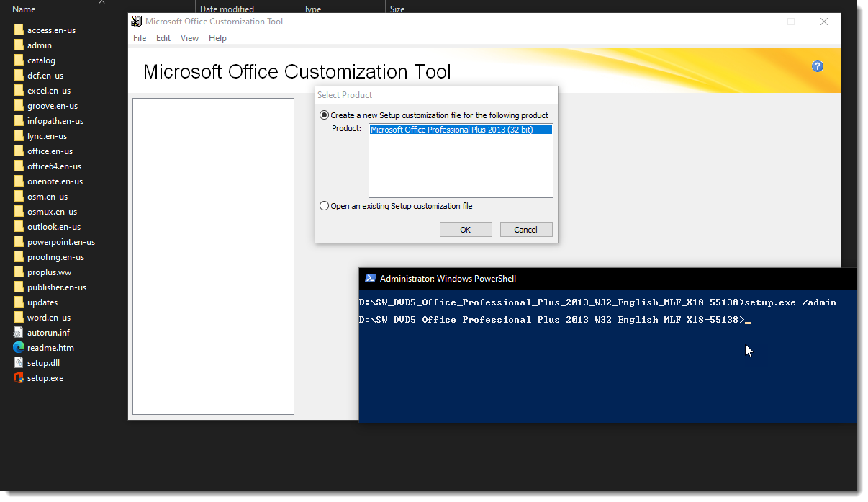
Task: Click the dcf.en-us folder icon
Action: pos(19,76)
